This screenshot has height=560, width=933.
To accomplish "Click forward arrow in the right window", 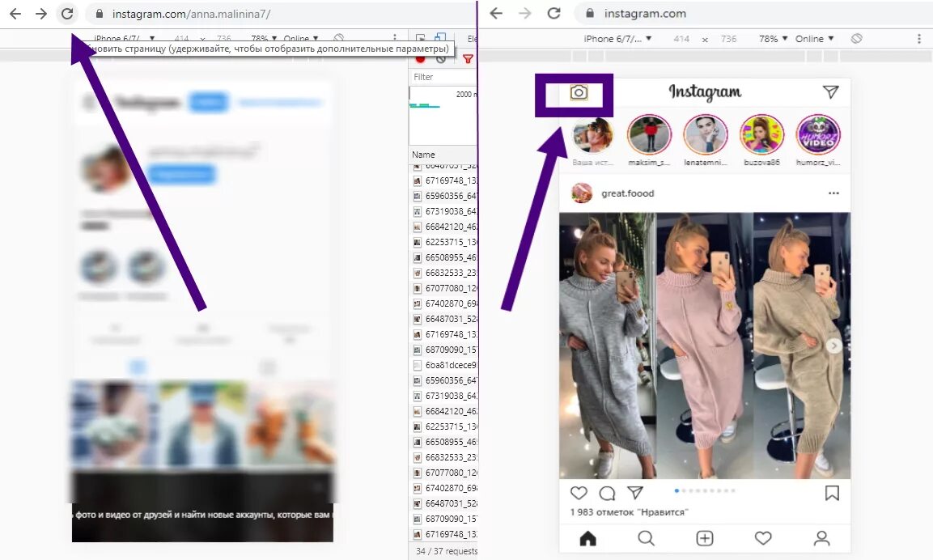I will [x=524, y=14].
